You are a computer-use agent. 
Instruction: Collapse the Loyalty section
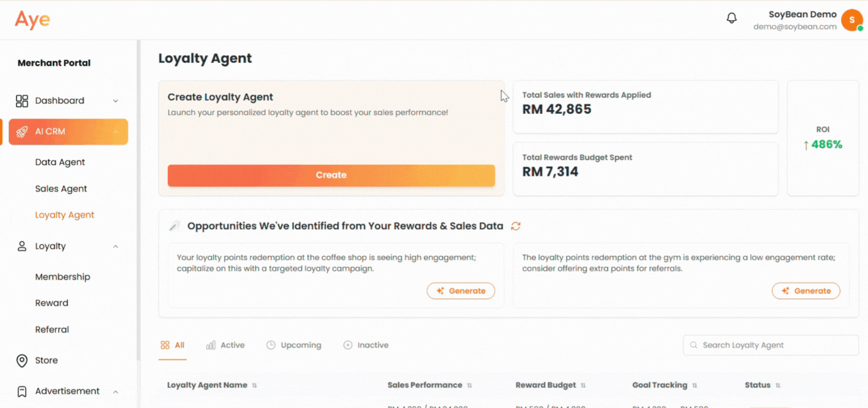coord(114,246)
